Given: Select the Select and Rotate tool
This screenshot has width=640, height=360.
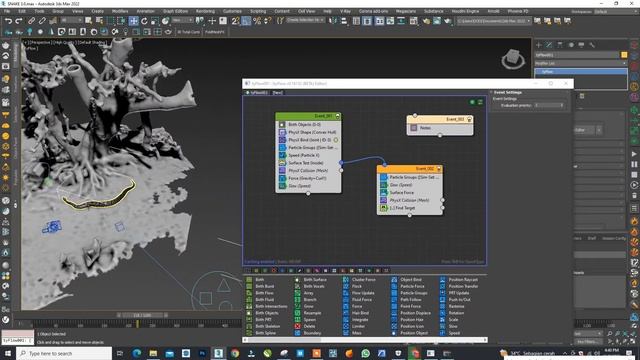Looking at the screenshot, I should 144,21.
